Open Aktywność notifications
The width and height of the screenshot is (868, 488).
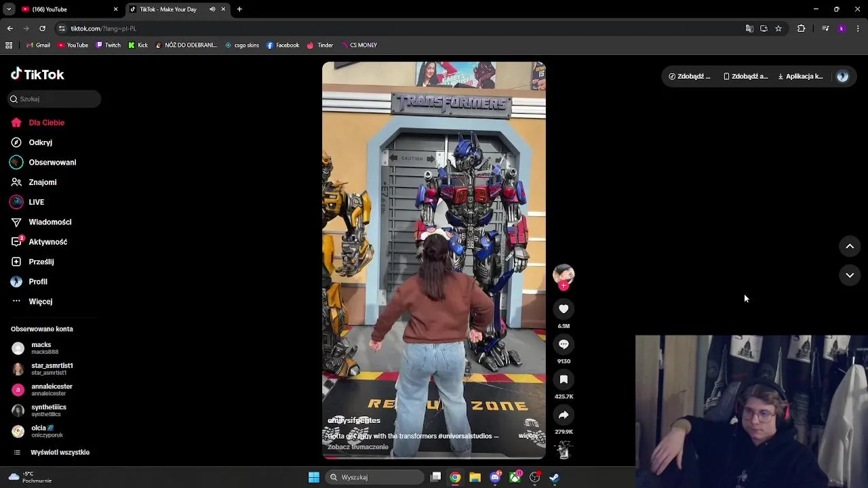point(39,242)
